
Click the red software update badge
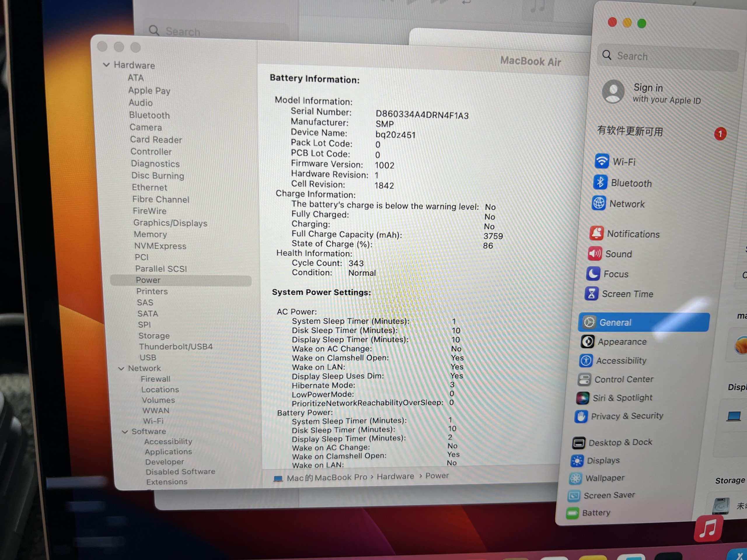coord(720,134)
